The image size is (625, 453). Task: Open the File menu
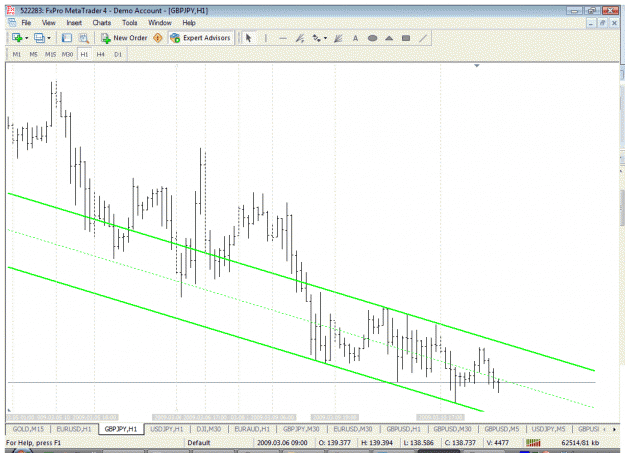[x=26, y=23]
